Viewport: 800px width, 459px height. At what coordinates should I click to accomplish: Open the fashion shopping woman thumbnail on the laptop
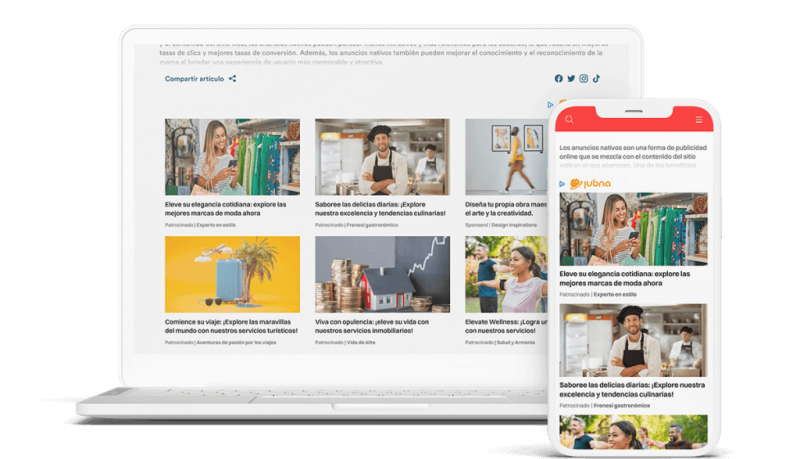coord(232,157)
